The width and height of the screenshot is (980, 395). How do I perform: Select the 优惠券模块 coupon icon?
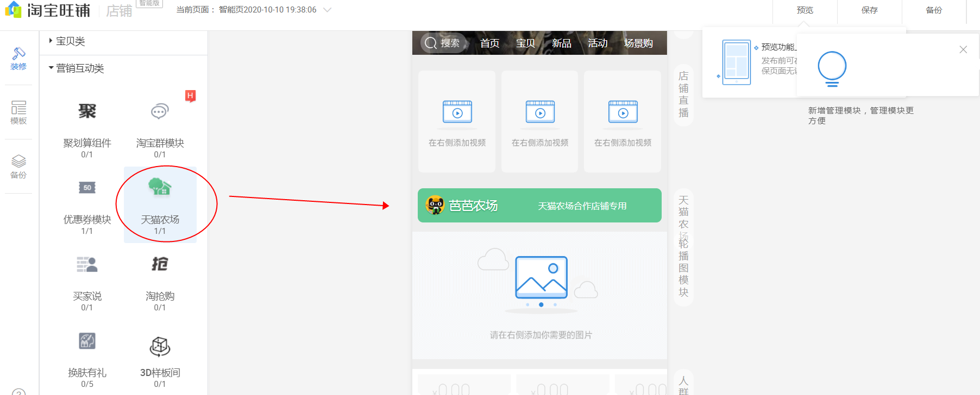coord(87,188)
